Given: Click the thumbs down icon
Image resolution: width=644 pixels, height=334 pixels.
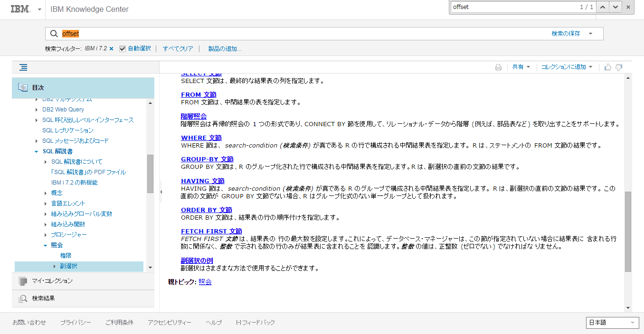Looking at the screenshot, I should pyautogui.click(x=618, y=67).
